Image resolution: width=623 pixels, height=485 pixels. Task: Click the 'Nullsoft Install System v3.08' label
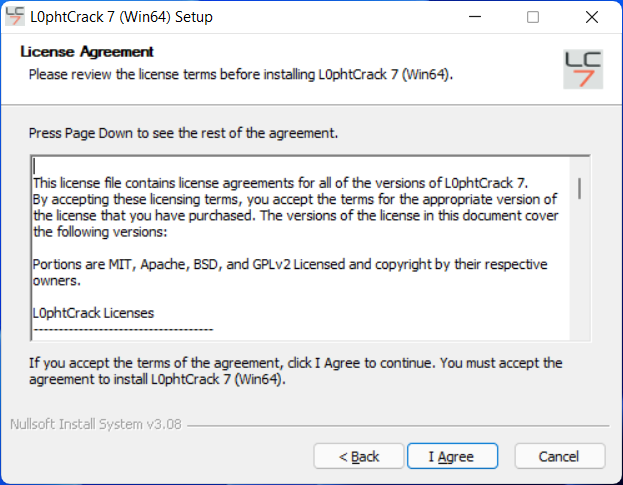tap(96, 424)
